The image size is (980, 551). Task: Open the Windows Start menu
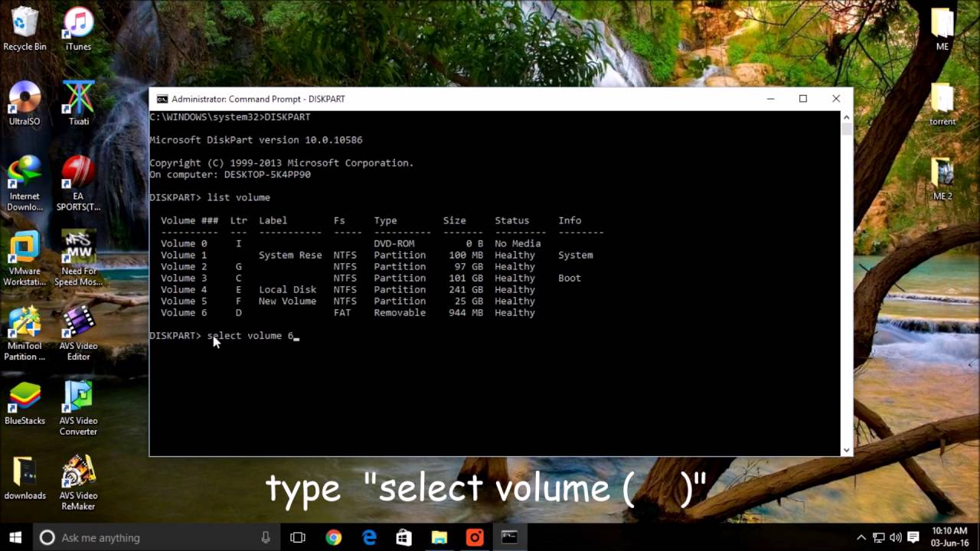tap(15, 537)
